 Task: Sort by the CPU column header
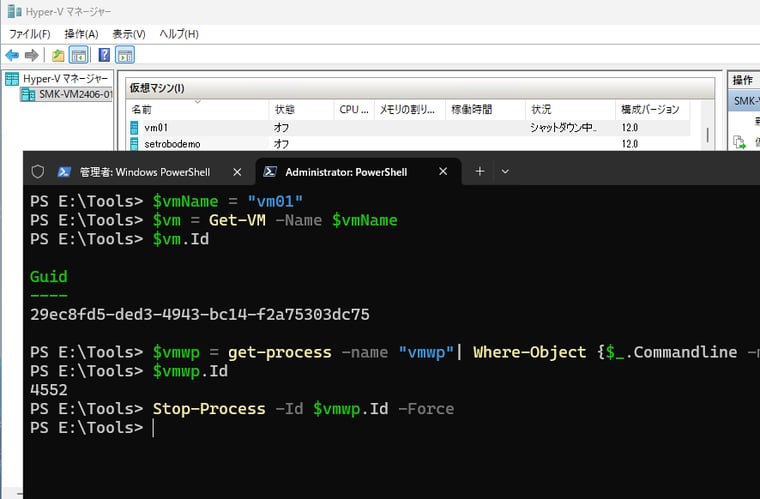pos(354,109)
